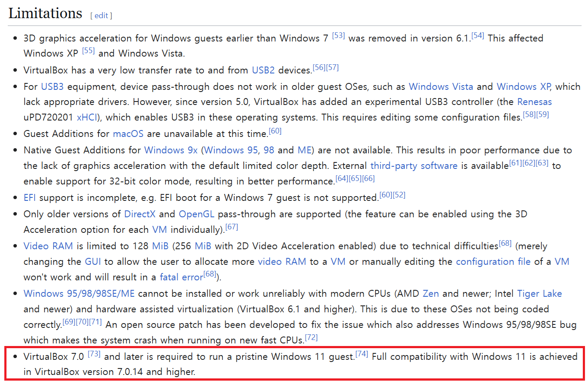Open citation reference 64
588x381 pixels.
coord(342,178)
